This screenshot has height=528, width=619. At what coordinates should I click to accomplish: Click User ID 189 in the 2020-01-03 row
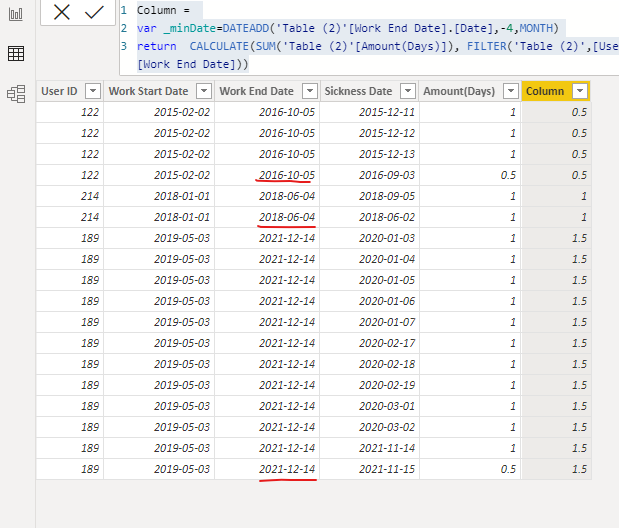pos(70,238)
